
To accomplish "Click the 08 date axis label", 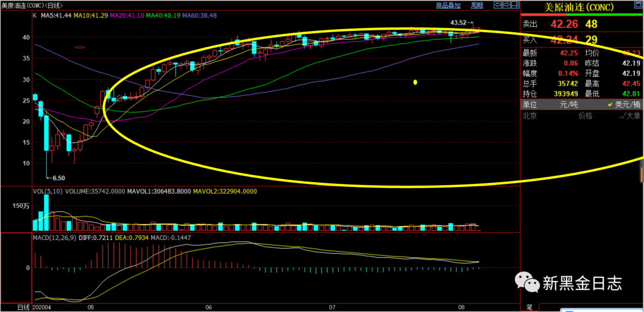I will [461, 307].
